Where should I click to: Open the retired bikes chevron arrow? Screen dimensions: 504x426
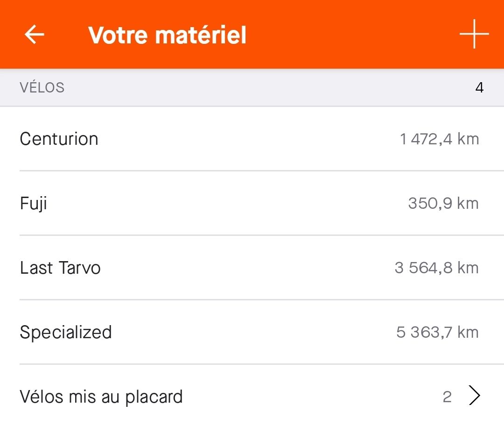click(475, 396)
